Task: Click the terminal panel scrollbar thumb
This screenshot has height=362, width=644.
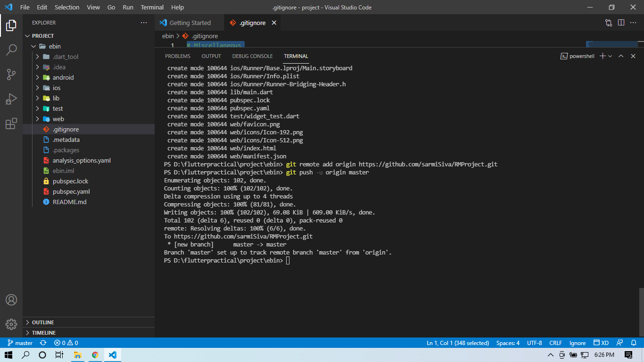Action: point(641,311)
